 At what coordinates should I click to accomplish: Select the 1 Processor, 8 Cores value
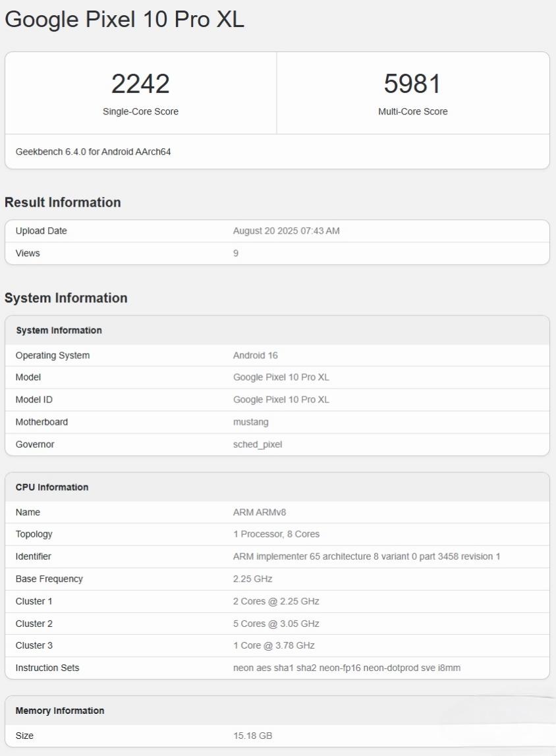point(276,534)
